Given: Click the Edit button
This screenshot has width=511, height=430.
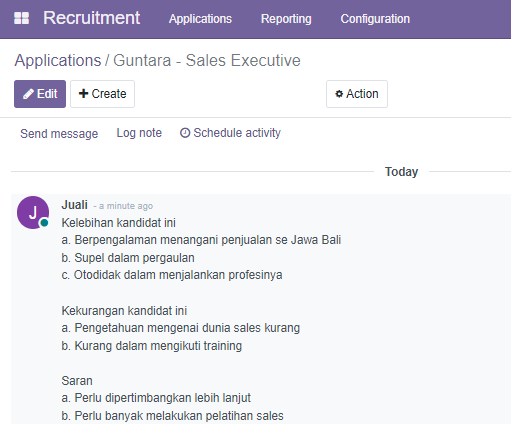Looking at the screenshot, I should [x=40, y=94].
